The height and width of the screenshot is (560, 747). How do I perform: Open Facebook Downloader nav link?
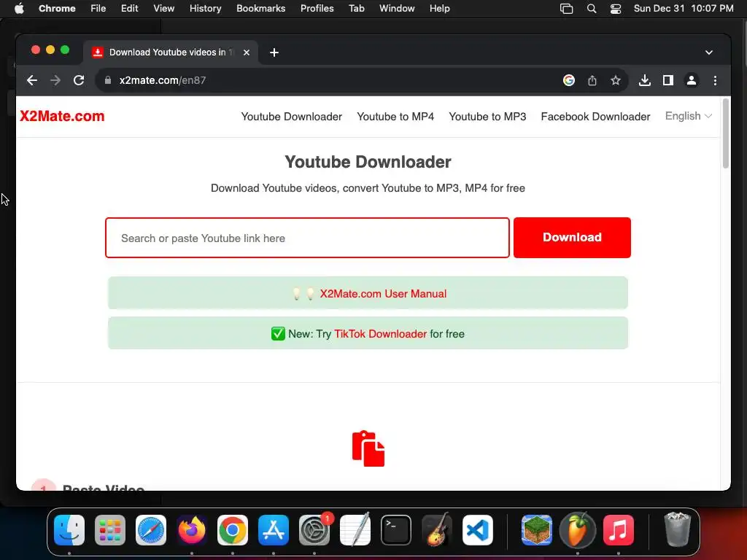tap(595, 117)
